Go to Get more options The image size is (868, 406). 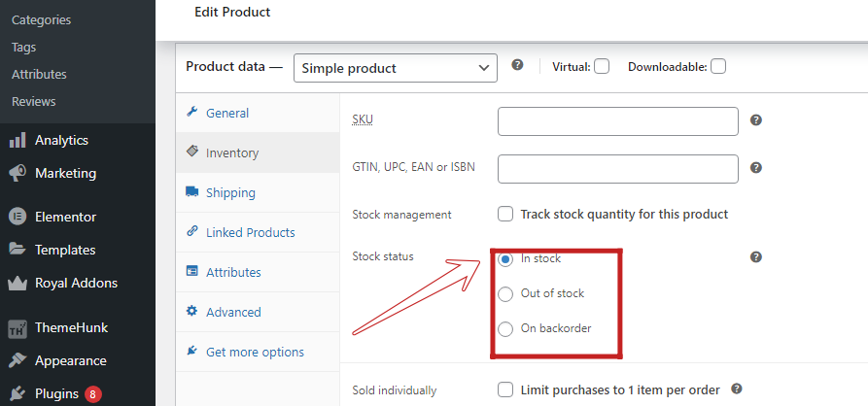click(x=255, y=352)
